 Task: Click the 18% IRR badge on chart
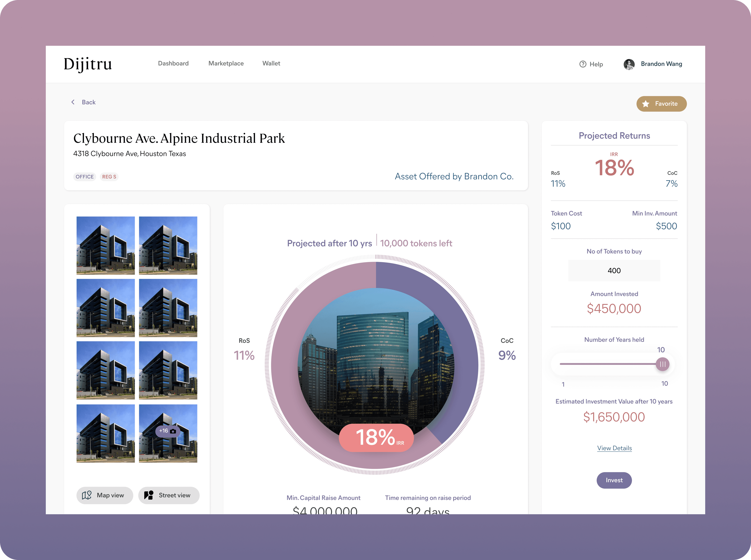(x=376, y=438)
